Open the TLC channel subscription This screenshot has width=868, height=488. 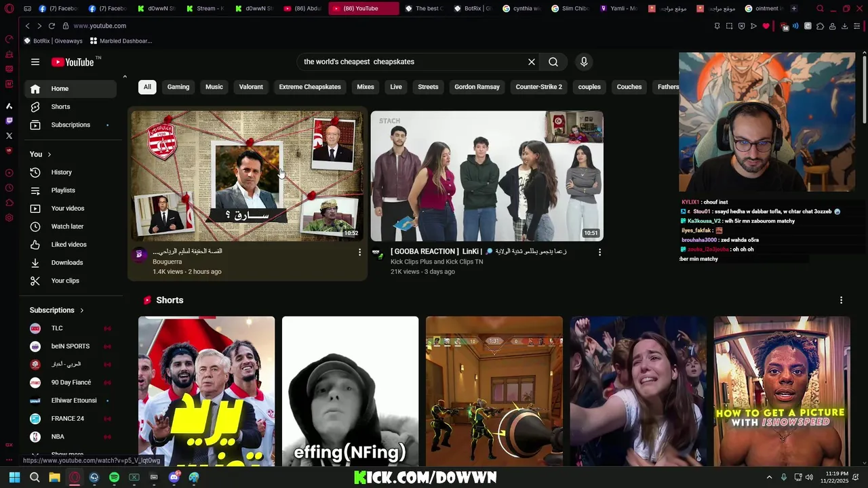(71, 328)
